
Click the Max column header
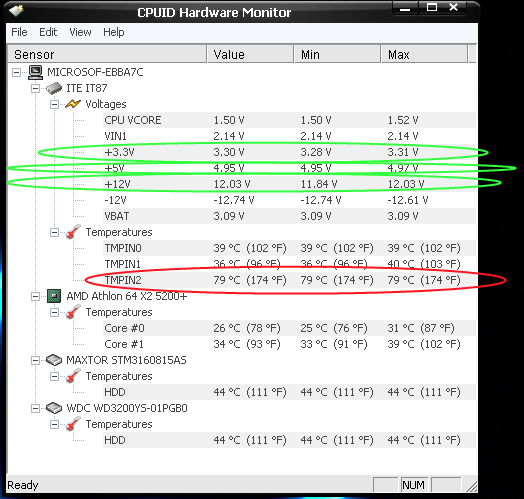coord(424,54)
